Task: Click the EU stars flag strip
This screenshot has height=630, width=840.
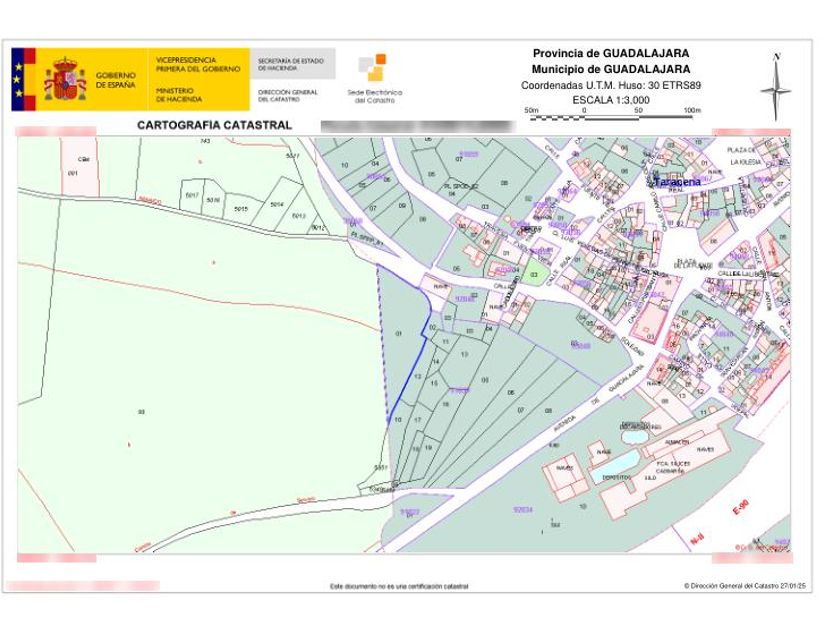Action: [19, 79]
